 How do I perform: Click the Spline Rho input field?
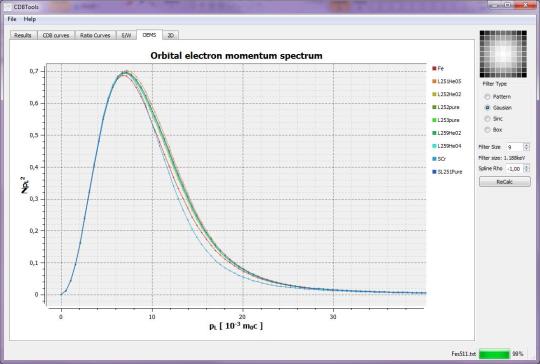coord(514,169)
